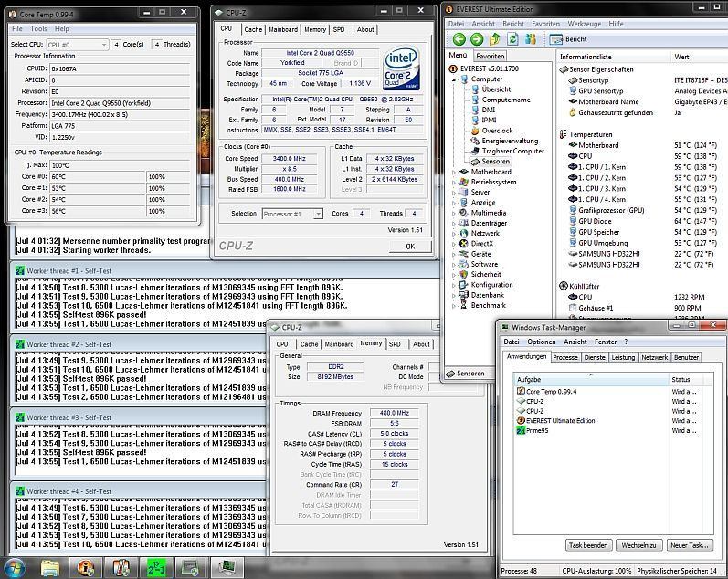Click OK button in CPU-Z window
The height and width of the screenshot is (579, 728).
410,247
